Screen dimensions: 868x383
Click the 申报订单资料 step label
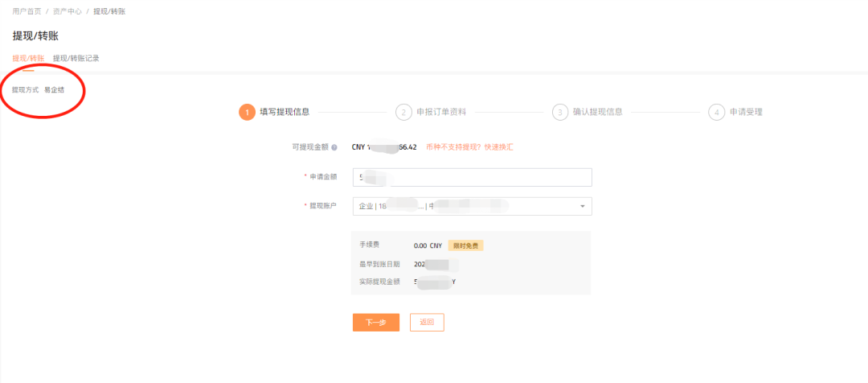click(441, 112)
